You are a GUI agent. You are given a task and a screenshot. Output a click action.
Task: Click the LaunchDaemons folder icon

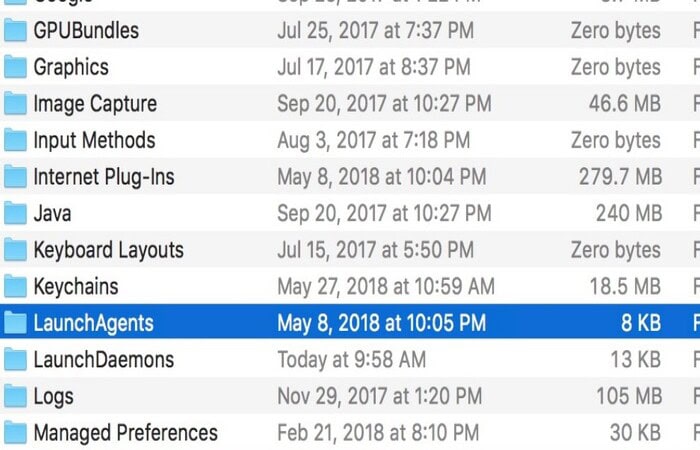[15, 360]
